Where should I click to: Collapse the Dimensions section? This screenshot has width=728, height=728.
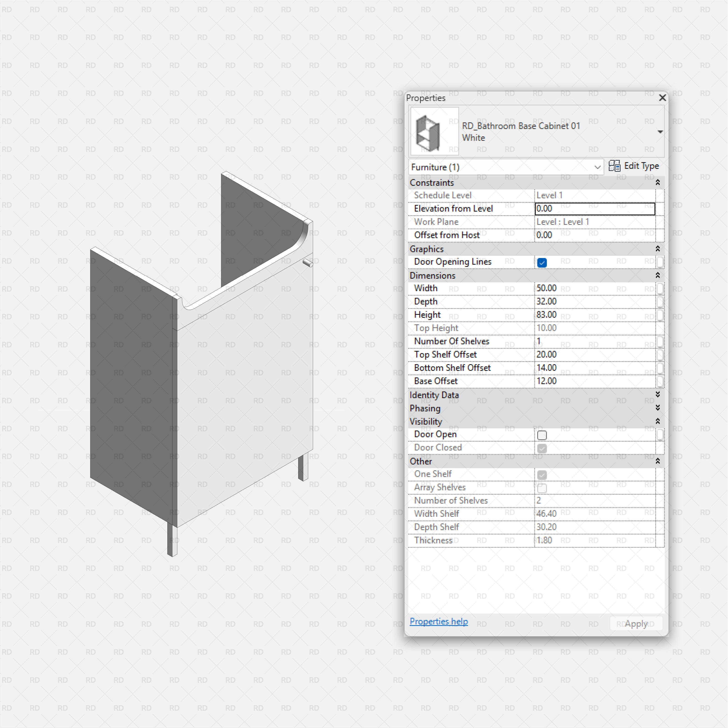pyautogui.click(x=657, y=276)
